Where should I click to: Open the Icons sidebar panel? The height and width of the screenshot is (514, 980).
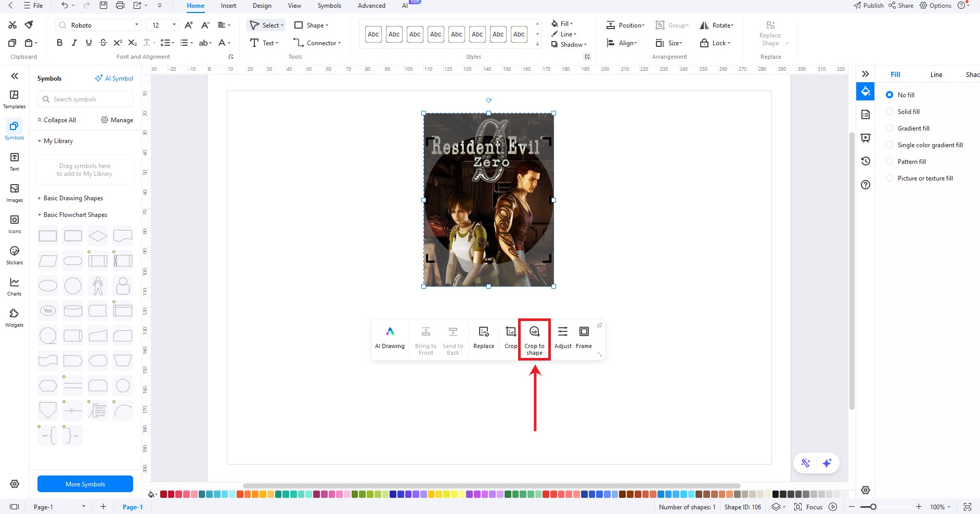15,224
